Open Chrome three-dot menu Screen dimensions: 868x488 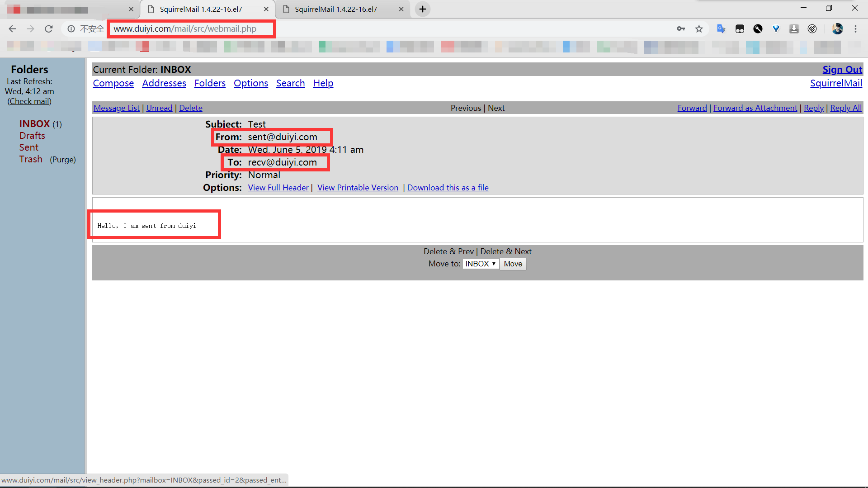click(x=855, y=29)
